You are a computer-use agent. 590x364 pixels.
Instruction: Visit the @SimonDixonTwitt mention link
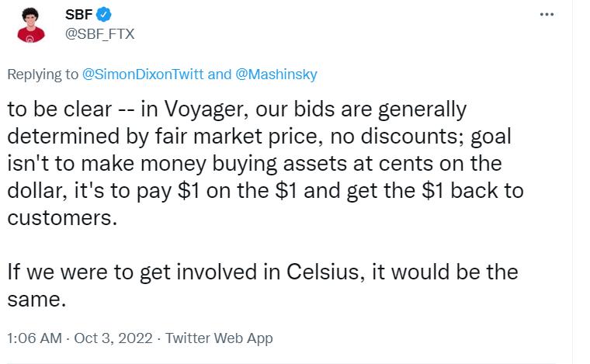[143, 75]
